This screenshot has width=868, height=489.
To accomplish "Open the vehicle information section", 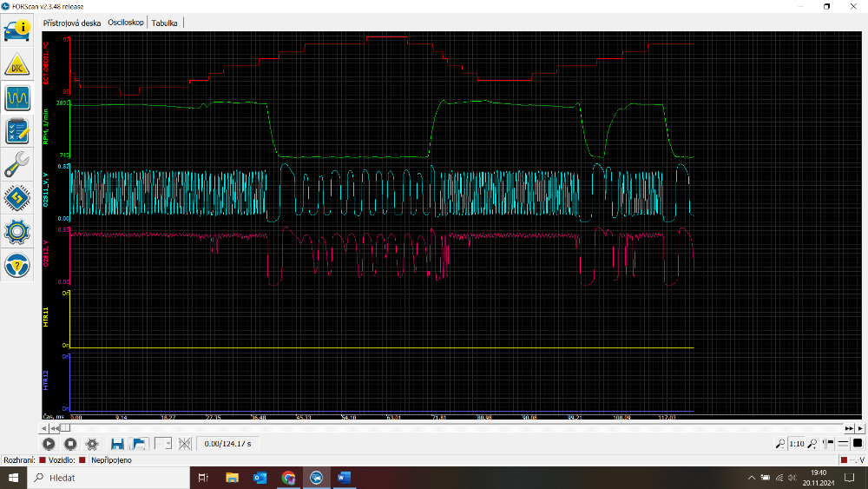I will [17, 30].
